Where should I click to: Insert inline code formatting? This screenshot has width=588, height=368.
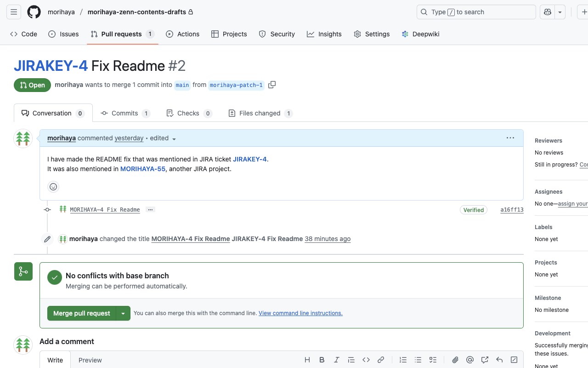tap(366, 360)
